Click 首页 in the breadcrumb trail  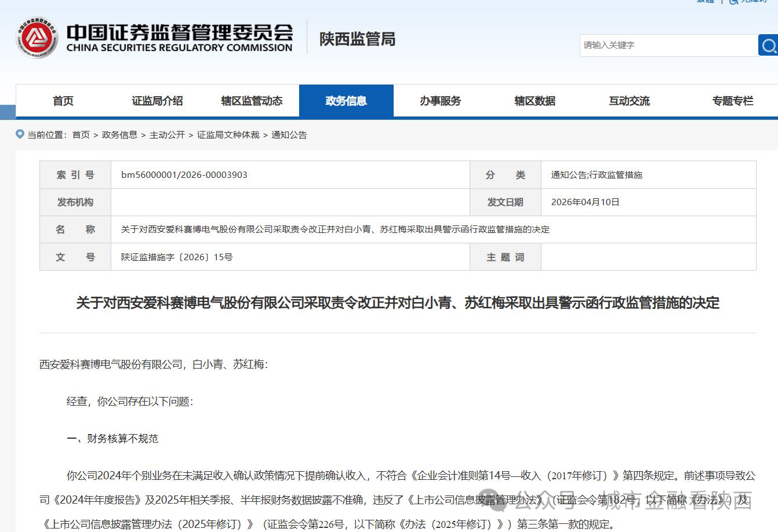(x=81, y=135)
